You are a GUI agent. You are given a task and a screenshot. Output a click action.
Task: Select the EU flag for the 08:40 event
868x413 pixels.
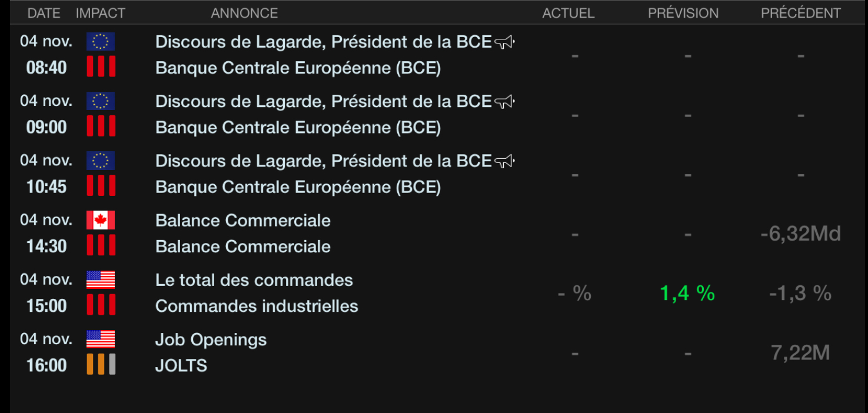[x=101, y=42]
